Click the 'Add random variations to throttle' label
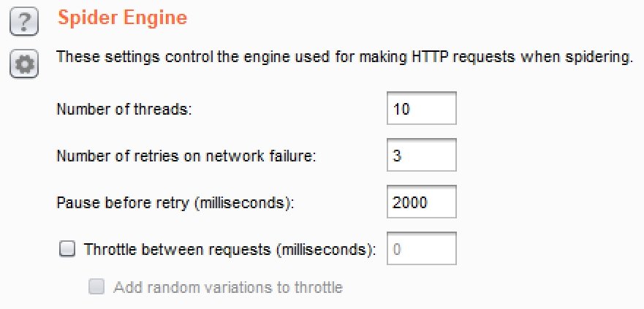Viewport: 644px width, 309px height. (228, 287)
